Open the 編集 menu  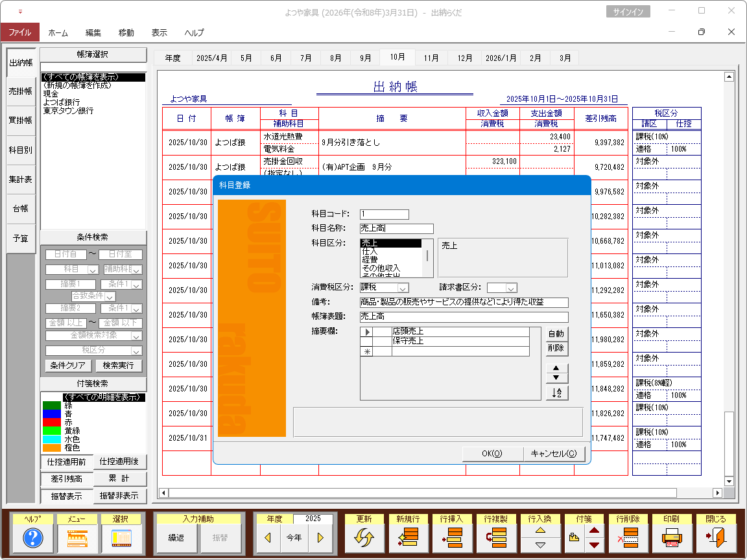tap(93, 32)
